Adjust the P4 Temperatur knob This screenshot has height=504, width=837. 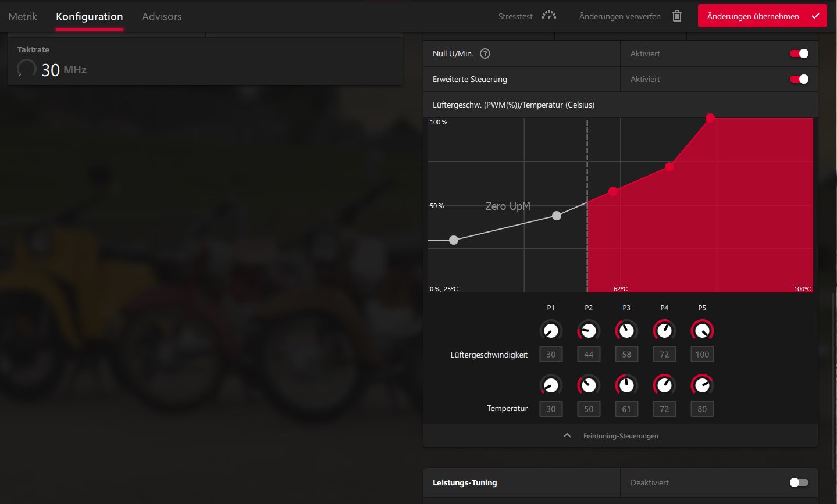[x=664, y=385]
